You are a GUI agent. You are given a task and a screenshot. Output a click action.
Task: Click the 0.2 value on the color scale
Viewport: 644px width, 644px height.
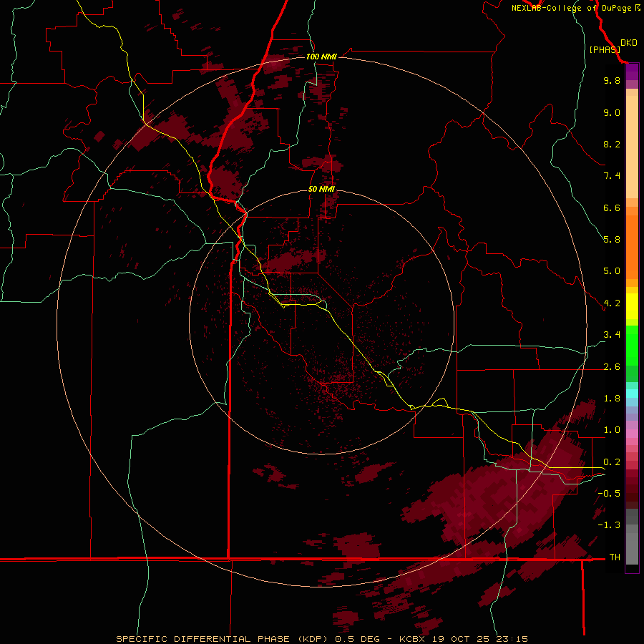(612, 462)
